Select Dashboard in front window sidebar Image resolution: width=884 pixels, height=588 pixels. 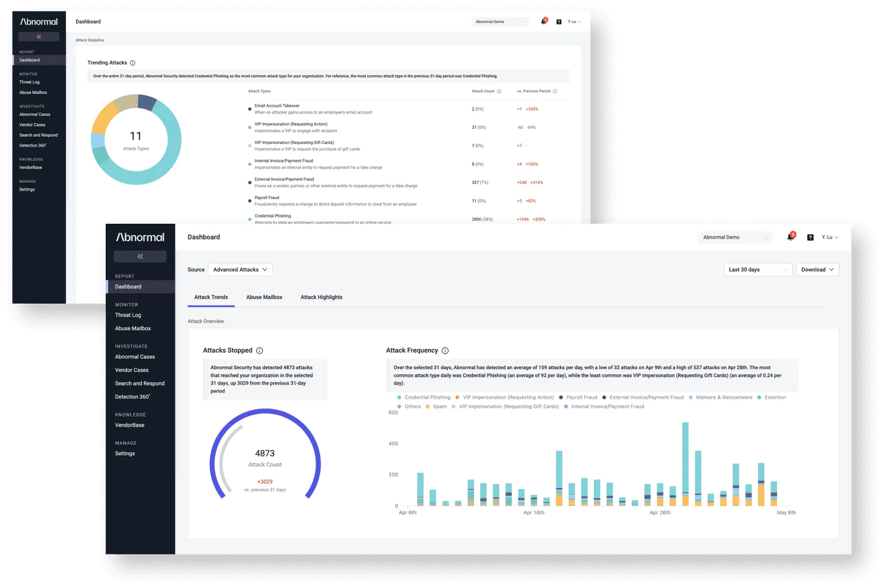[x=140, y=287]
